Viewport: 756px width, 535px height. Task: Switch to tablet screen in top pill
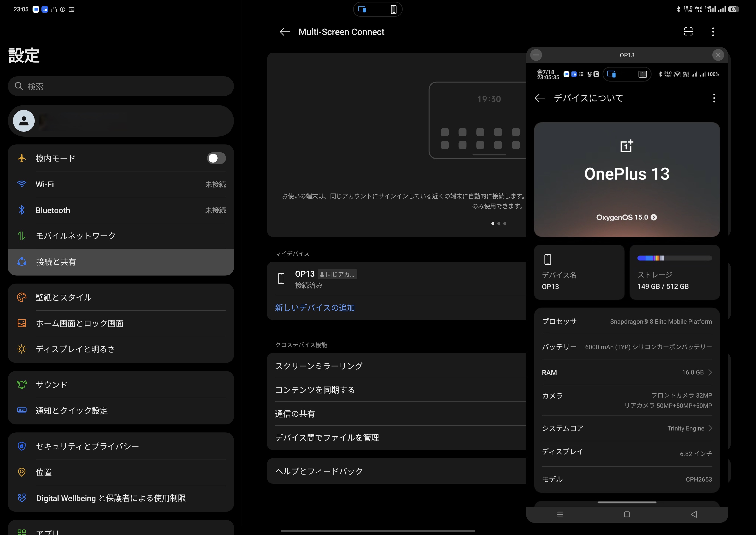362,9
